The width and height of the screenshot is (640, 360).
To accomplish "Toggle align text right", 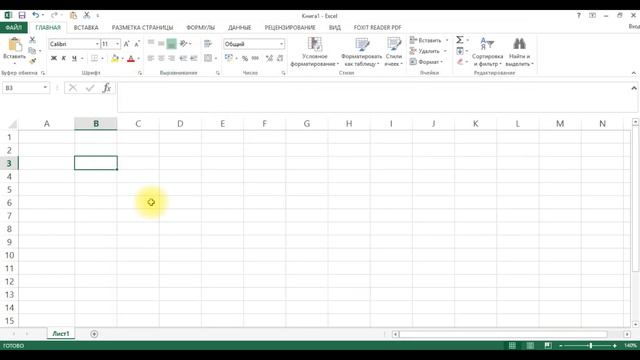I will pyautogui.click(x=171, y=58).
